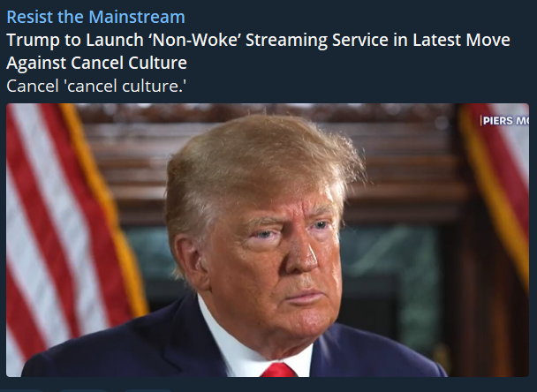The width and height of the screenshot is (537, 392).
Task: Click the "Cancel 'cancel culture.'" description text
Action: click(96, 86)
